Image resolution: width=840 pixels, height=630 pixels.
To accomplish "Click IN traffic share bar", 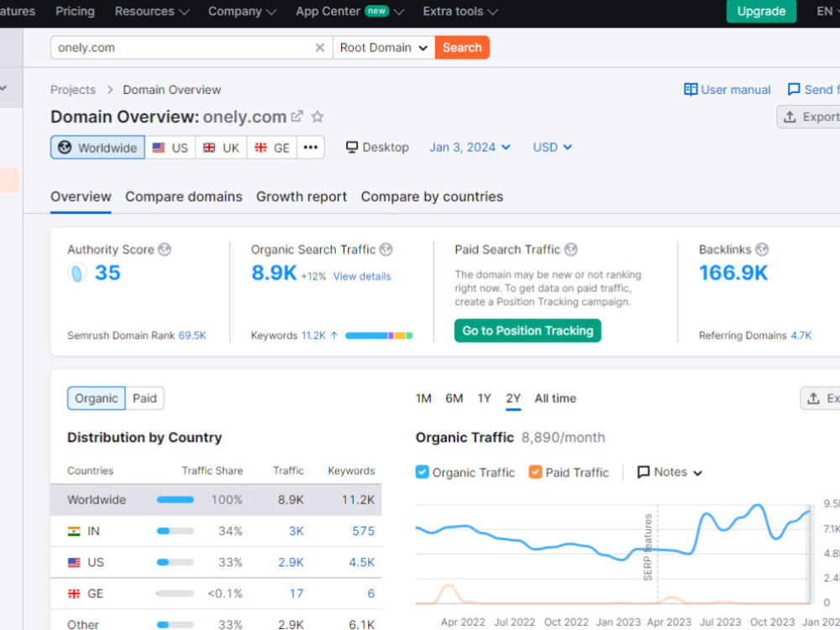I will [x=176, y=532].
